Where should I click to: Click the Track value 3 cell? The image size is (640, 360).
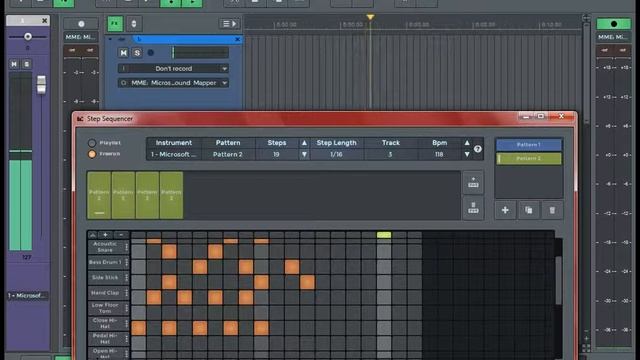coord(390,154)
